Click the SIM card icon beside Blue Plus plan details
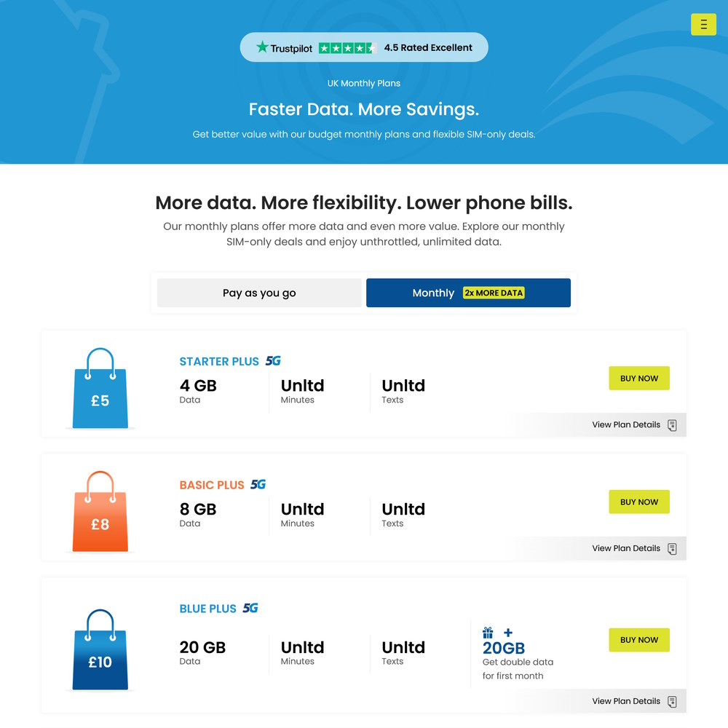The image size is (728, 728). click(672, 701)
